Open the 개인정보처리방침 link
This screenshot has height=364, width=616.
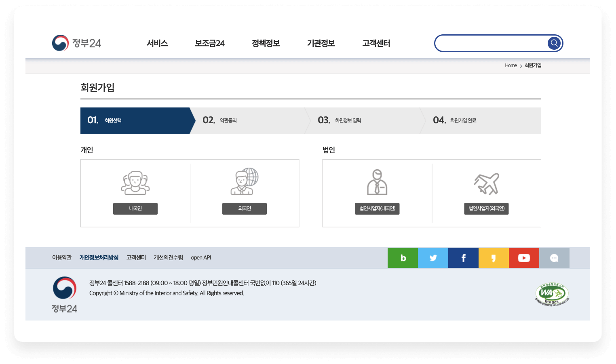click(x=99, y=257)
